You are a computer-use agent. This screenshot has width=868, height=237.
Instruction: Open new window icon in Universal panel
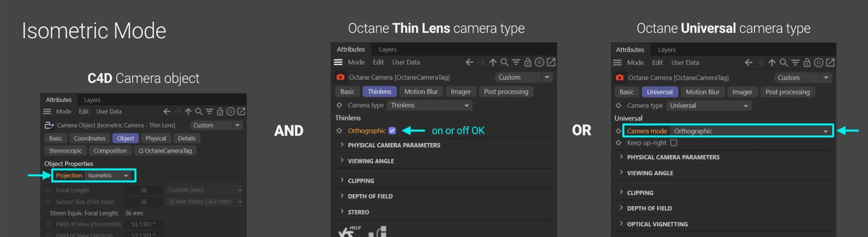[830, 63]
